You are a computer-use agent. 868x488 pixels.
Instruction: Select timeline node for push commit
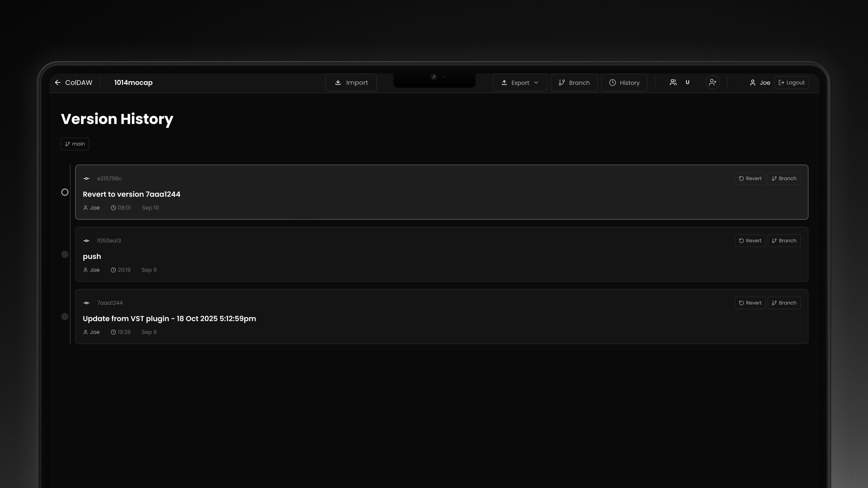[65, 254]
